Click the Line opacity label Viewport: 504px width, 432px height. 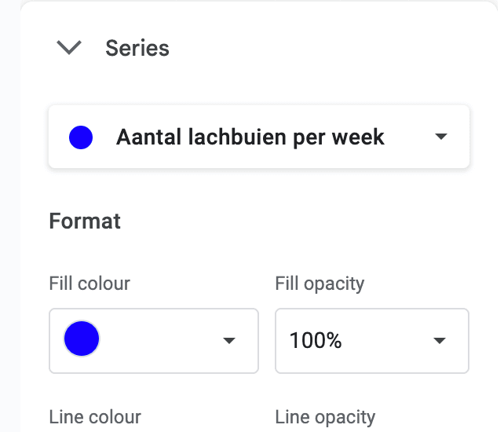coord(325,417)
